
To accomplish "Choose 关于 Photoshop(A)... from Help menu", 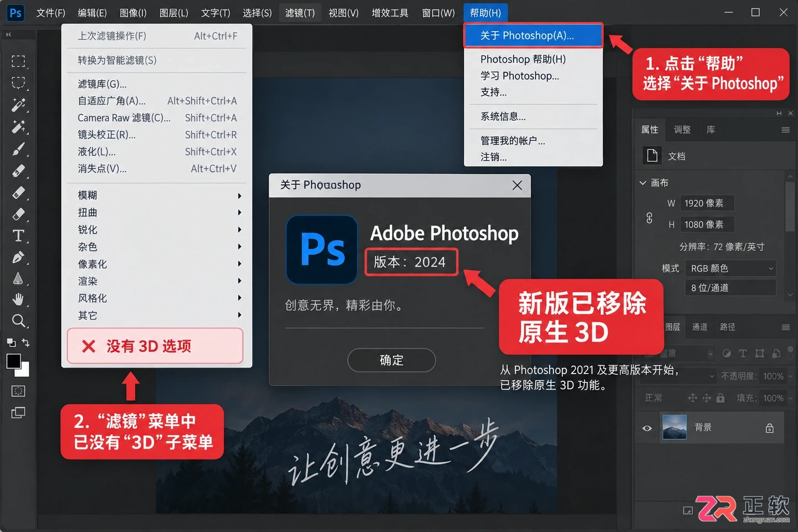I will click(x=533, y=35).
